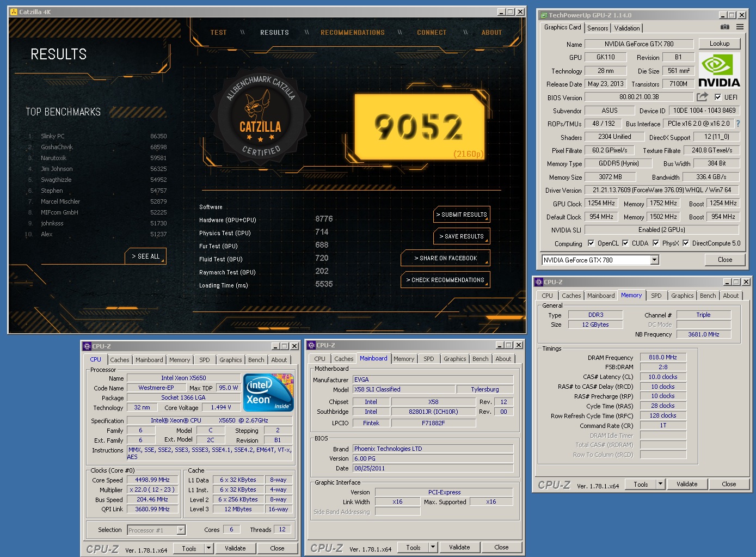Click Check Recommendations
This screenshot has width=756, height=557.
click(x=445, y=280)
